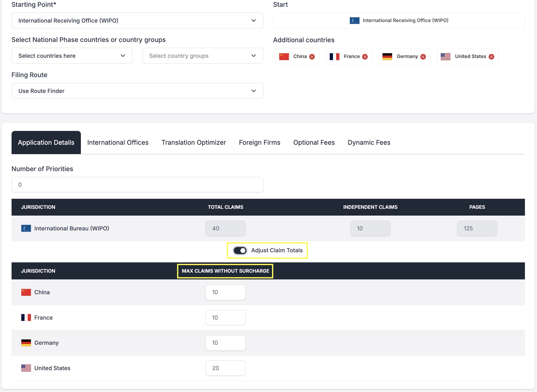
Task: Click the INDEPENDENT CLAIMS column header
Action: point(370,207)
